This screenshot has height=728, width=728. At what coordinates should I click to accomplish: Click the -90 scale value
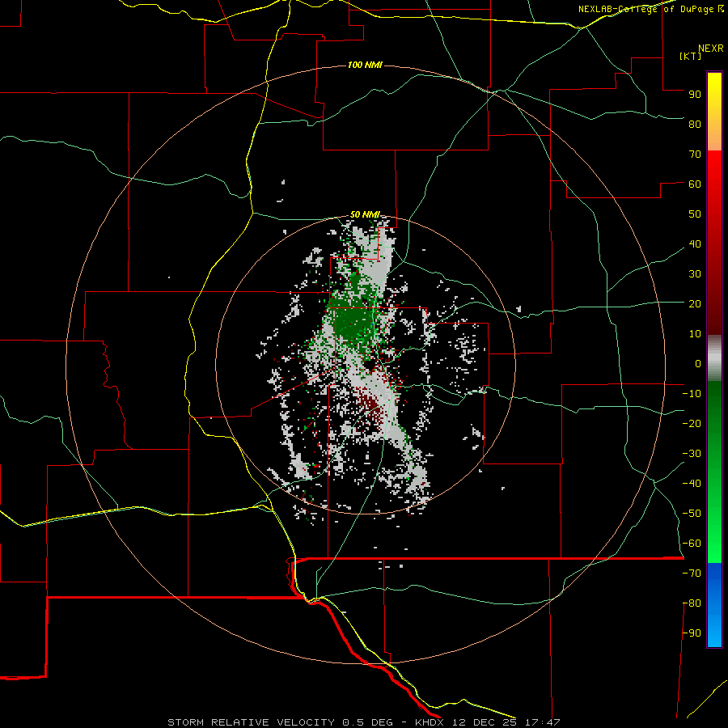pyautogui.click(x=692, y=633)
